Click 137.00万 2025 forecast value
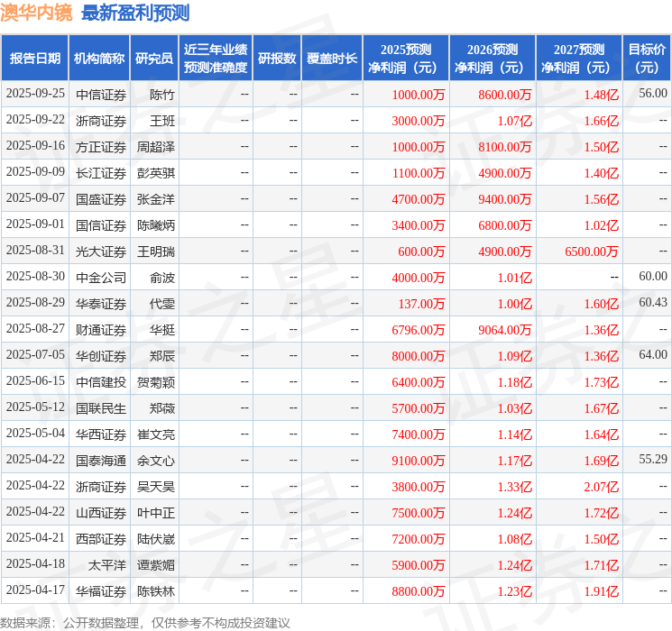 point(421,304)
